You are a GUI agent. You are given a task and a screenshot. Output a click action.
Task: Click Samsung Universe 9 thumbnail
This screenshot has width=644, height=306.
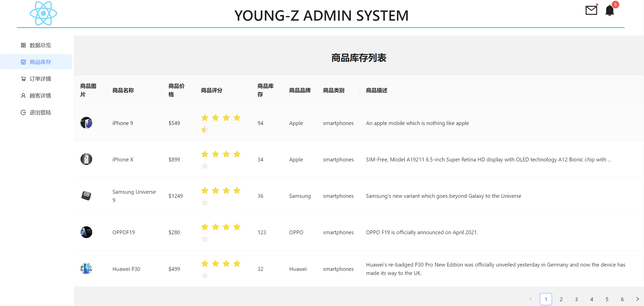coord(86,196)
